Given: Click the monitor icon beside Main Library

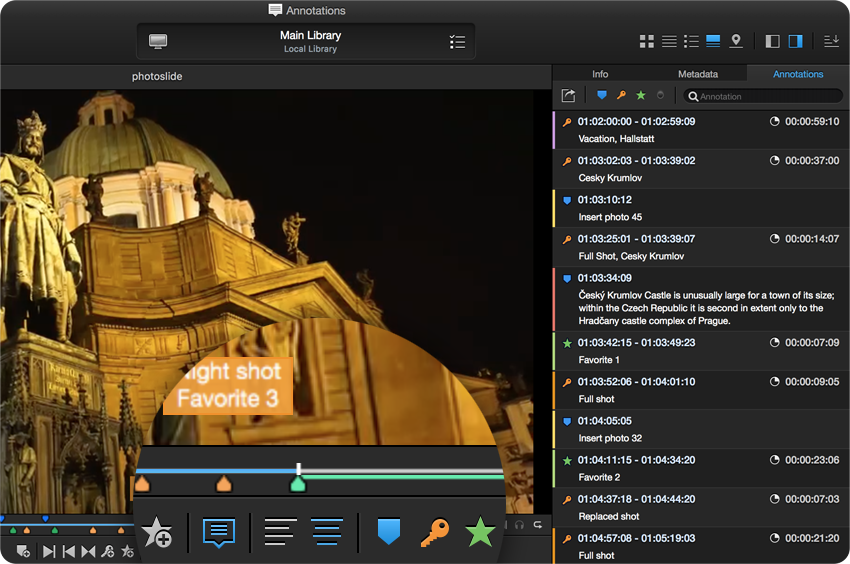Looking at the screenshot, I should click(x=158, y=41).
